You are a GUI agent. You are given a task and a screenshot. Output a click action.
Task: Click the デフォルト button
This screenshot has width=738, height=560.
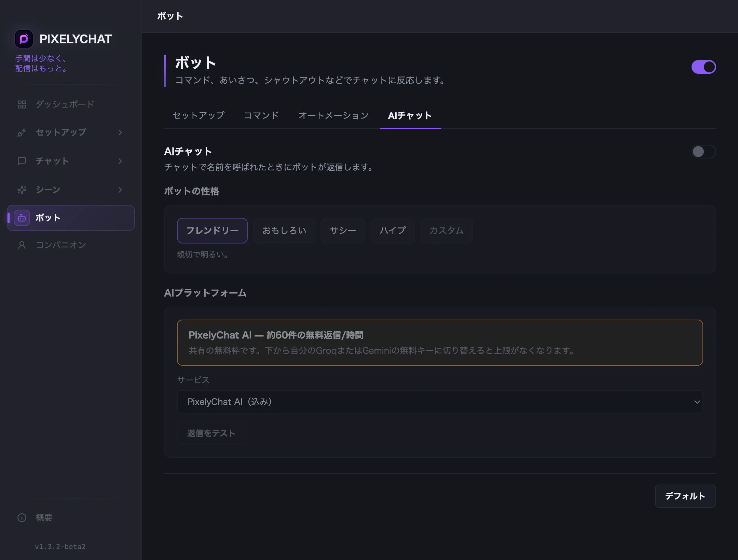(685, 496)
